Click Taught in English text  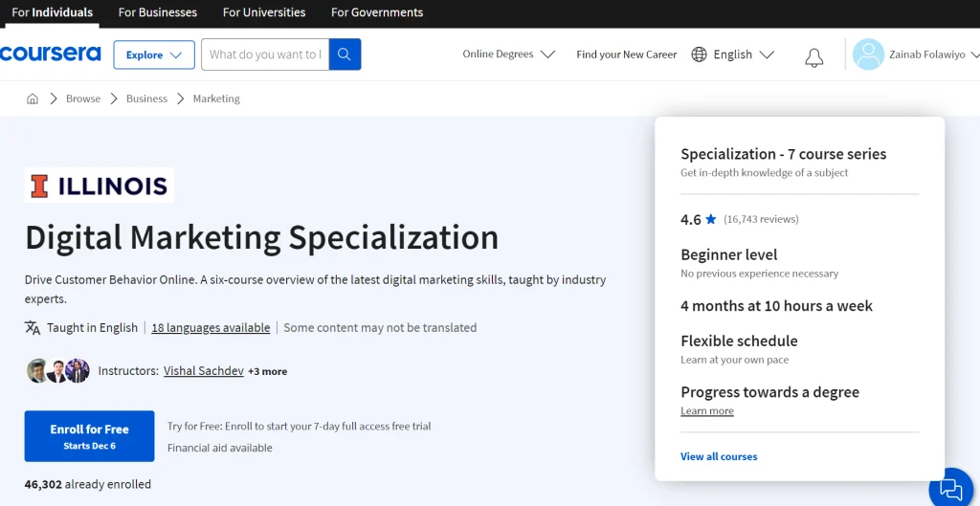[92, 327]
